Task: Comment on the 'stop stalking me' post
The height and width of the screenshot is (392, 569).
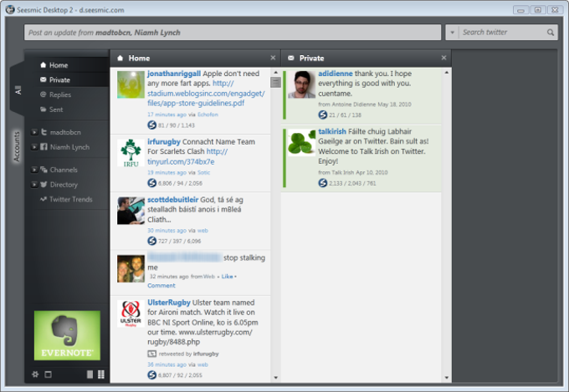Action: (x=161, y=286)
